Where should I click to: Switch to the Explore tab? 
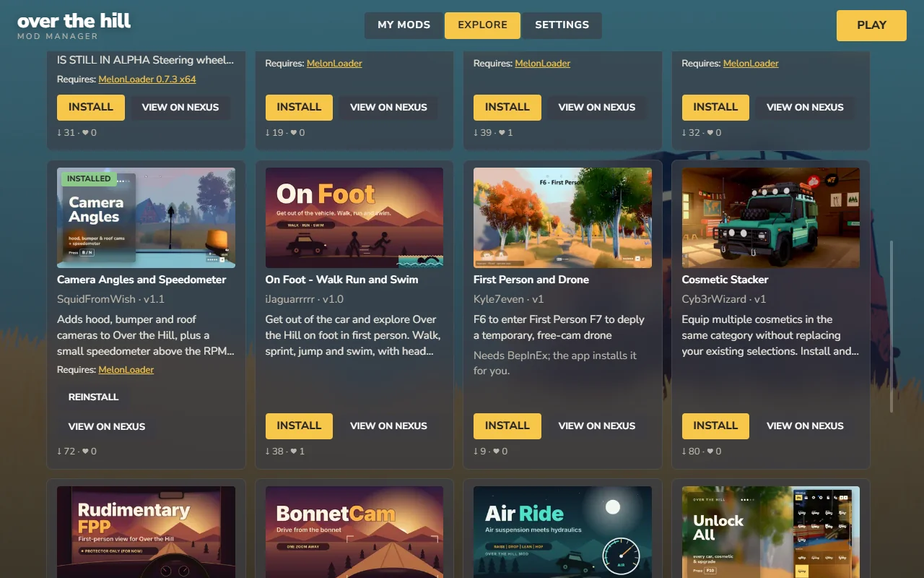tap(482, 25)
